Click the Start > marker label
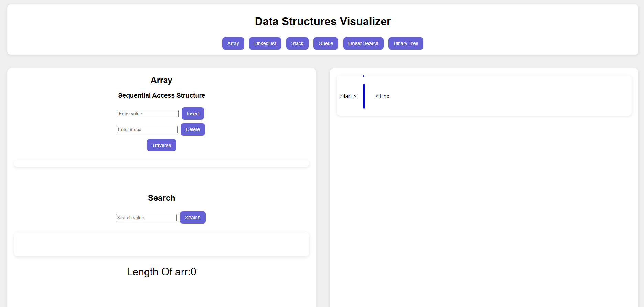 (348, 96)
